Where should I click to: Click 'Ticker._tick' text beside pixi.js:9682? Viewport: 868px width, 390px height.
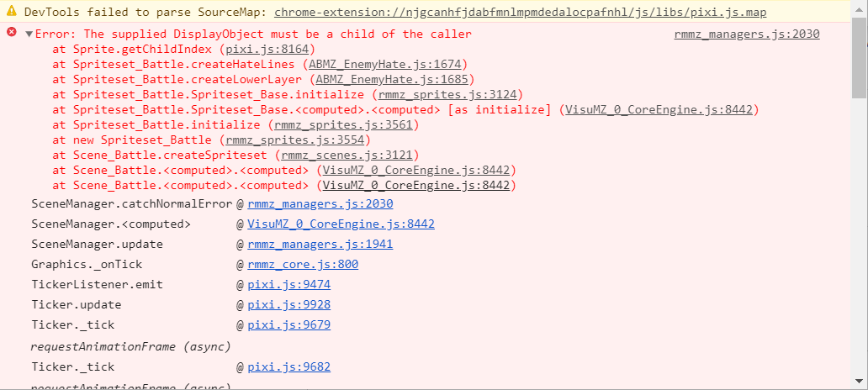pyautogui.click(x=73, y=366)
